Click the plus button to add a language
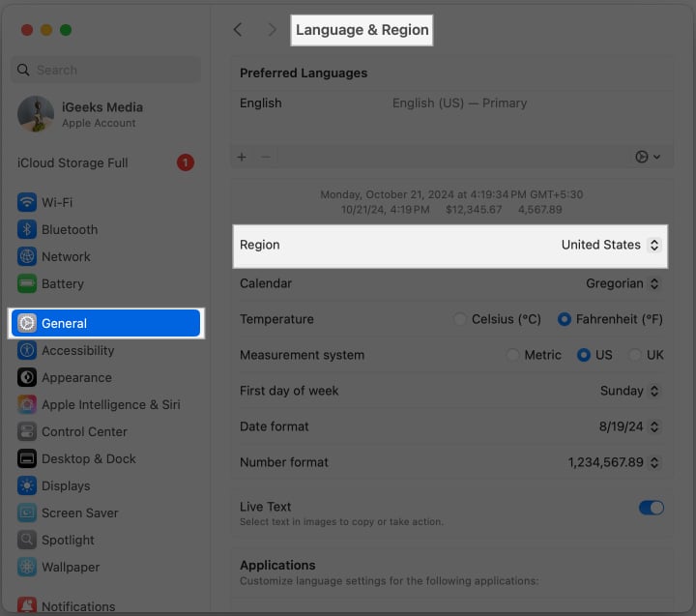Viewport: 696px width, 616px height. (242, 157)
